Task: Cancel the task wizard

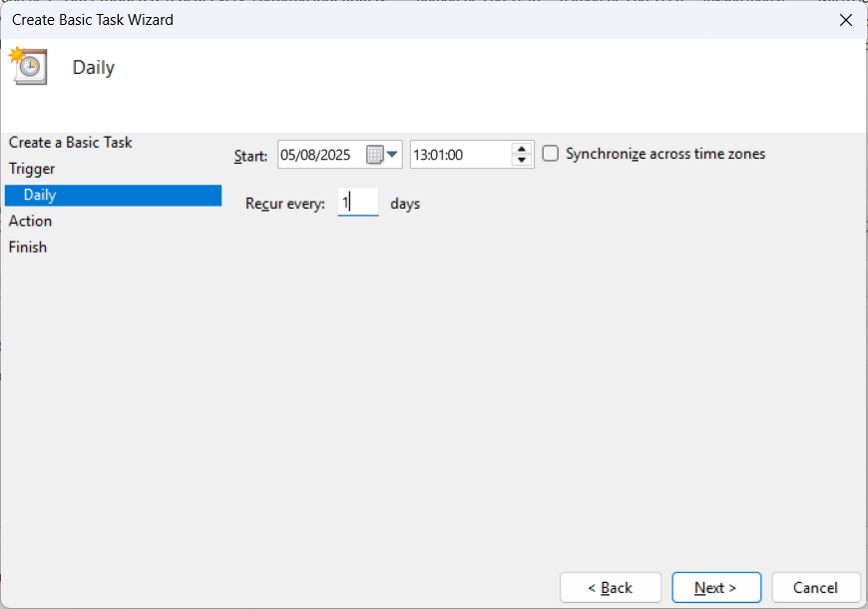Action: pos(816,587)
